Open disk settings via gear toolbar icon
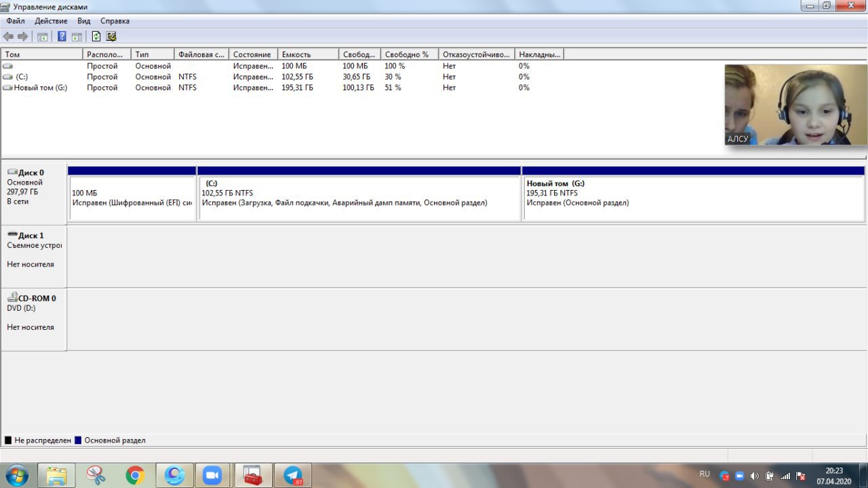Image resolution: width=868 pixels, height=488 pixels. click(111, 37)
